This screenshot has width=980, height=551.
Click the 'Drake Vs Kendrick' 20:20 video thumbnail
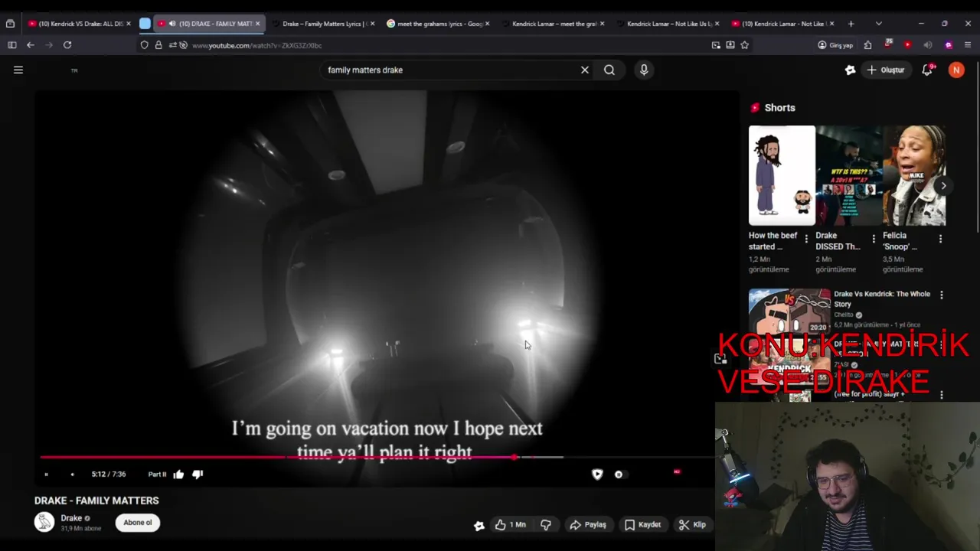789,310
